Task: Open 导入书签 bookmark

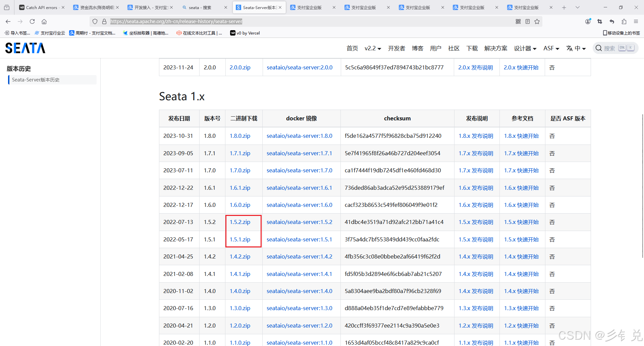Action: 17,33
